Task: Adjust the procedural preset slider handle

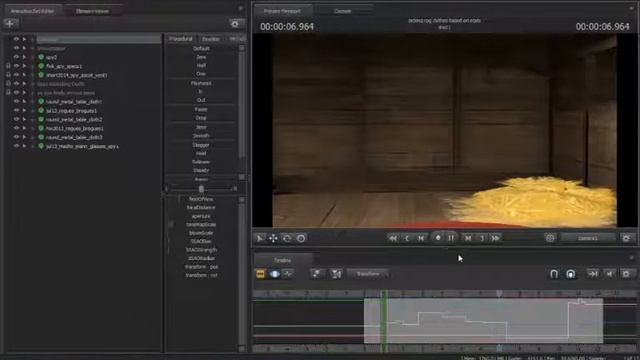Action: coord(201,189)
